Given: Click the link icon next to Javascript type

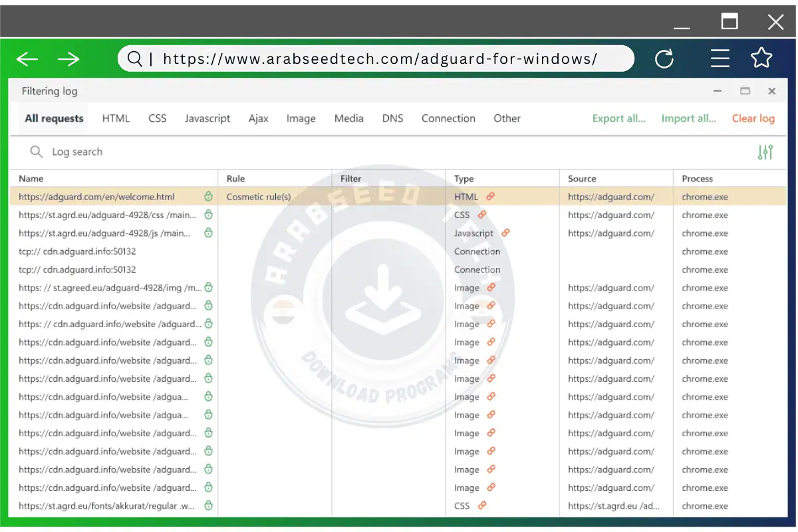Looking at the screenshot, I should tap(506, 233).
